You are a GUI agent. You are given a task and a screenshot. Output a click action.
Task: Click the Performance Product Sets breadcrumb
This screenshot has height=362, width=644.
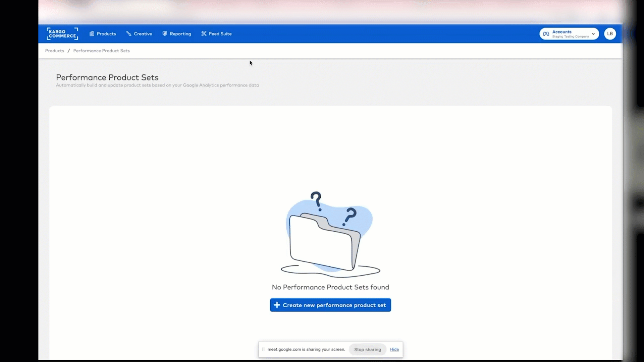coord(101,51)
